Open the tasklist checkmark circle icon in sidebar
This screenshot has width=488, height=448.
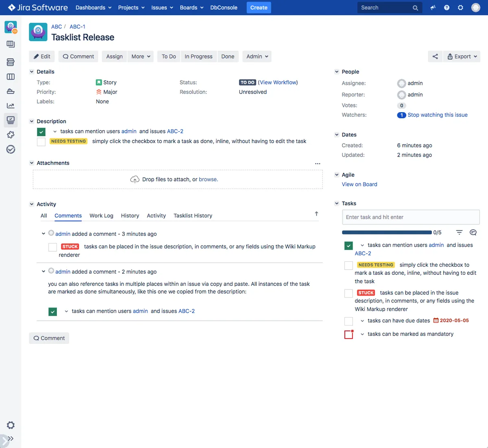(x=11, y=149)
